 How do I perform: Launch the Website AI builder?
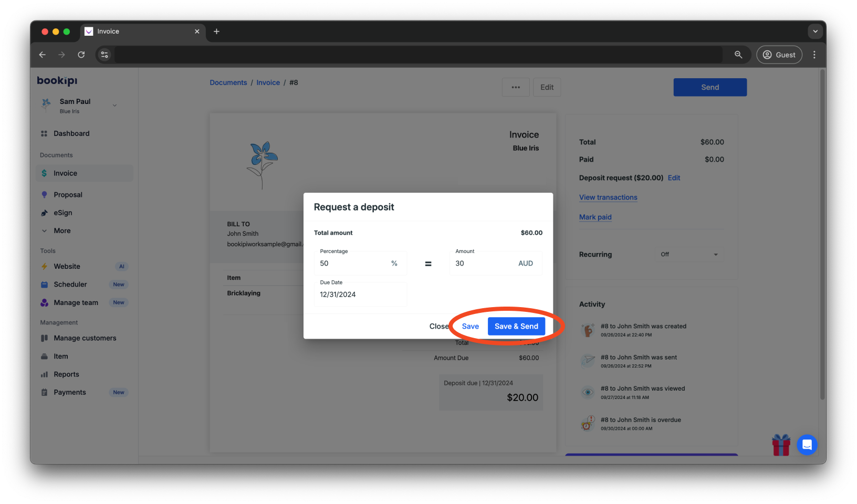67,266
